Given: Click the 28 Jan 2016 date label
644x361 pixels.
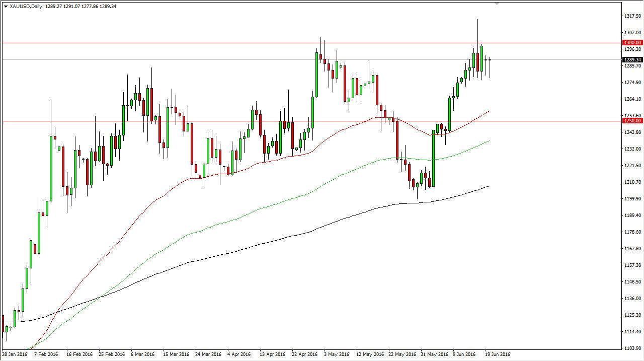Looking at the screenshot, I should click(x=14, y=354).
